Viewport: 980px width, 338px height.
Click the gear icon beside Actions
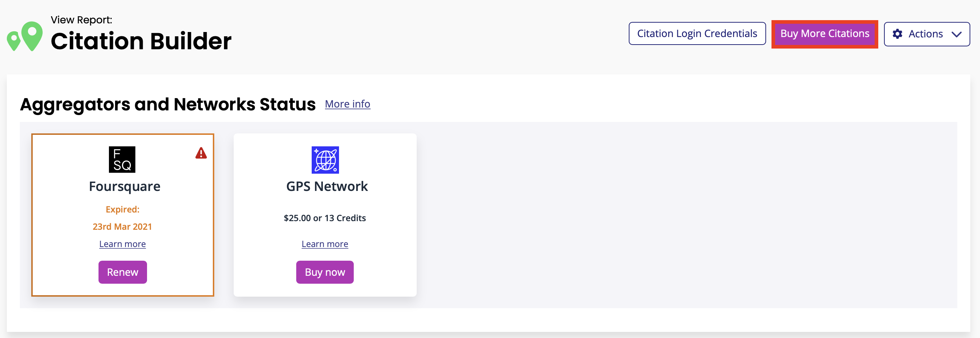point(897,34)
